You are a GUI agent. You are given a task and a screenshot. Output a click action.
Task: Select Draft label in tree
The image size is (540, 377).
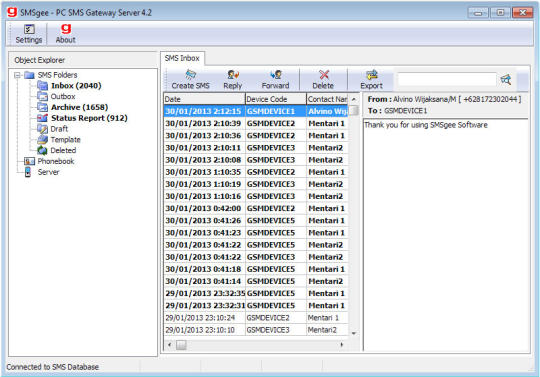(x=59, y=129)
